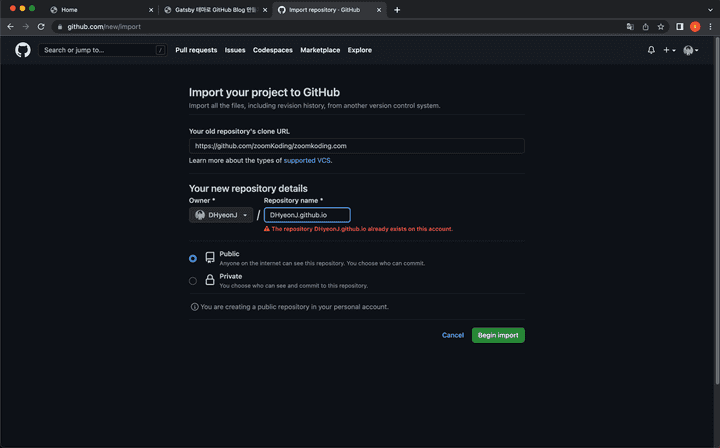Screen dimensions: 720x448
Task: Click the info icon beside public repository notice
Action: coord(195,307)
